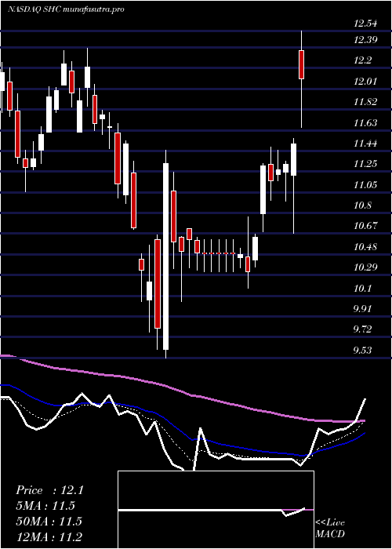
Task: Click the 12.2 price axis label
Action: pyautogui.click(x=362, y=60)
